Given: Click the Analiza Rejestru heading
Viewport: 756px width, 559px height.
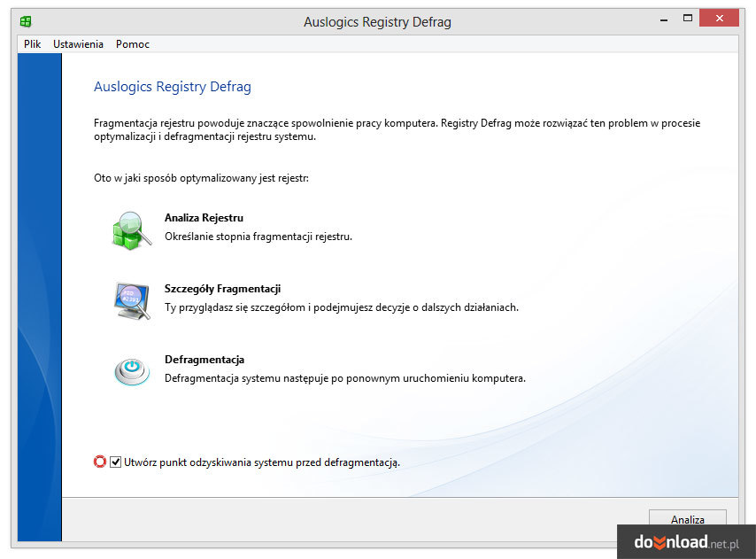Looking at the screenshot, I should click(x=204, y=218).
